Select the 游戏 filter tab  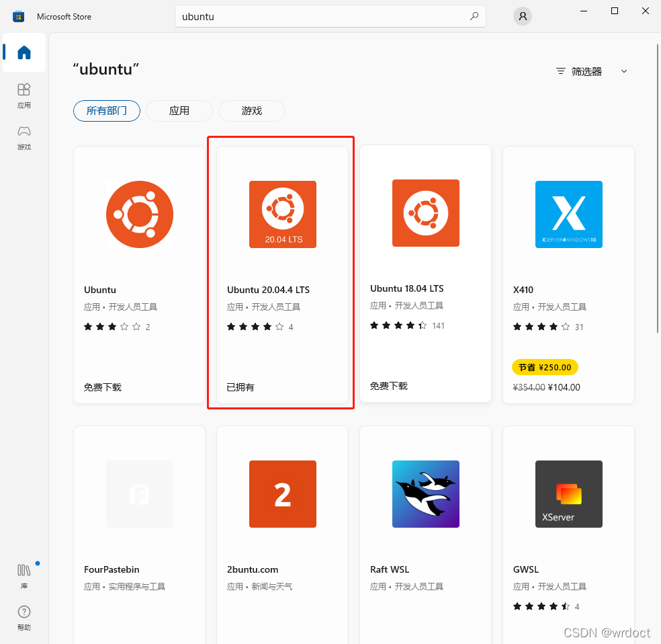pyautogui.click(x=251, y=112)
